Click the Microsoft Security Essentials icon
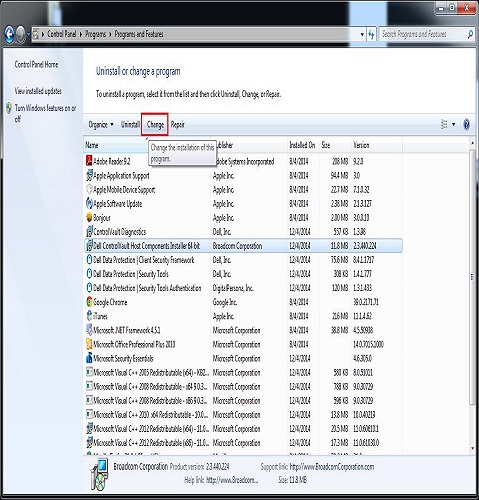This screenshot has width=479, height=500. point(89,358)
